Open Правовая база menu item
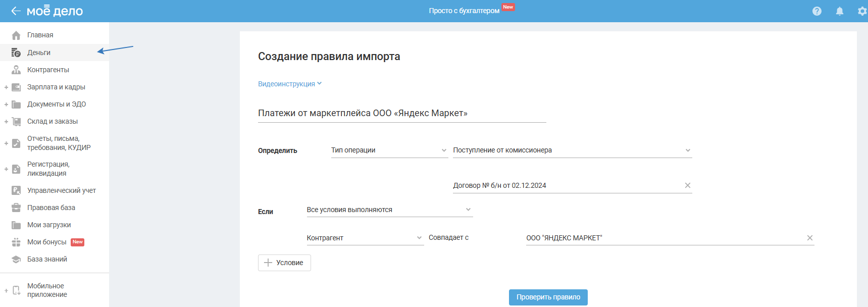The image size is (868, 307). click(x=51, y=208)
